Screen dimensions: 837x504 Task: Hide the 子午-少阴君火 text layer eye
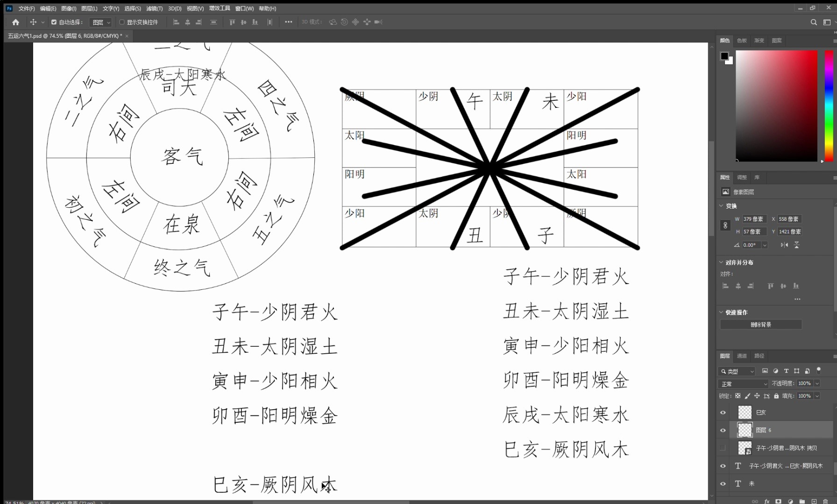tap(723, 466)
